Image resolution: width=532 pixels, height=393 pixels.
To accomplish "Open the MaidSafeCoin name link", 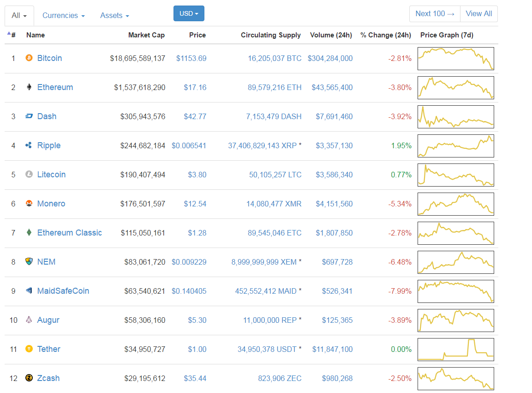I will coord(63,291).
